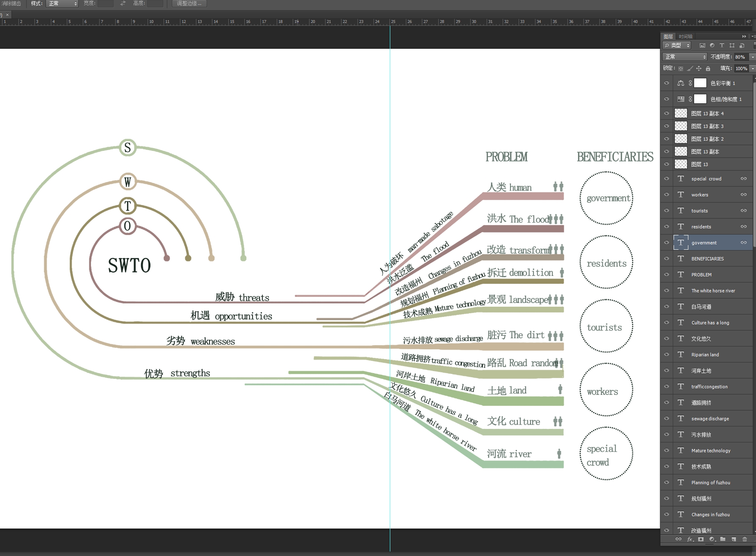Create new group folder icon
Viewport: 756px width, 556px height.
723,539
